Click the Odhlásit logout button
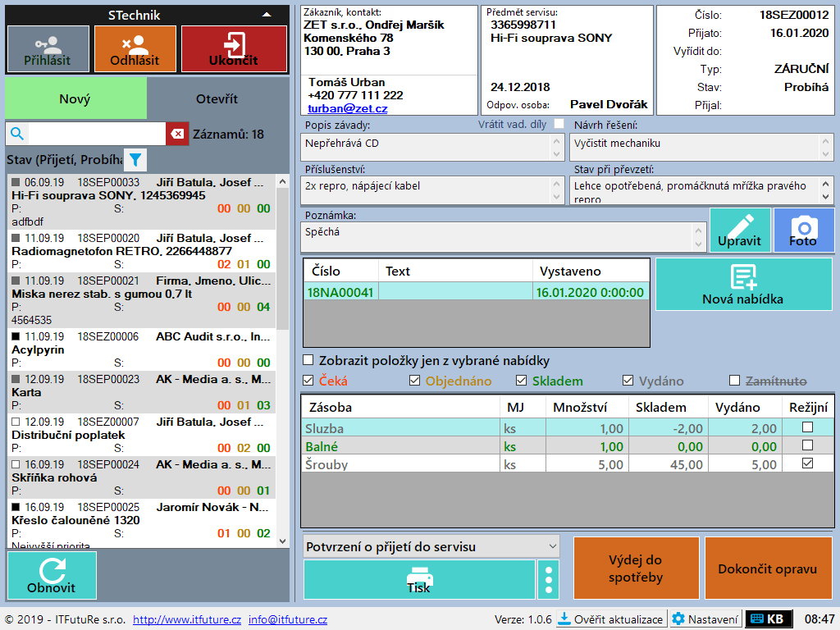Viewport: 840px width, 630px height. click(135, 48)
